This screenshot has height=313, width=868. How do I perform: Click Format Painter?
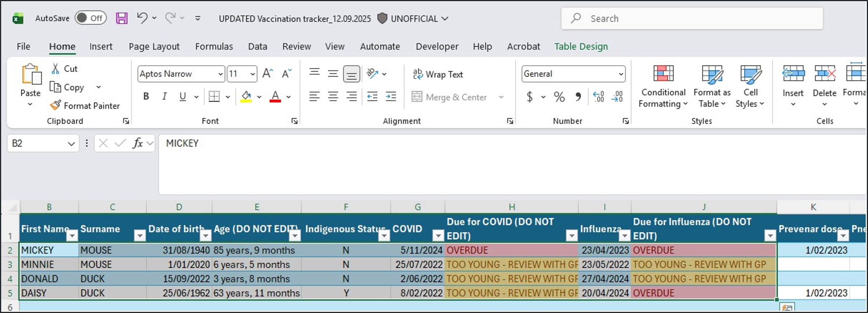(x=85, y=106)
